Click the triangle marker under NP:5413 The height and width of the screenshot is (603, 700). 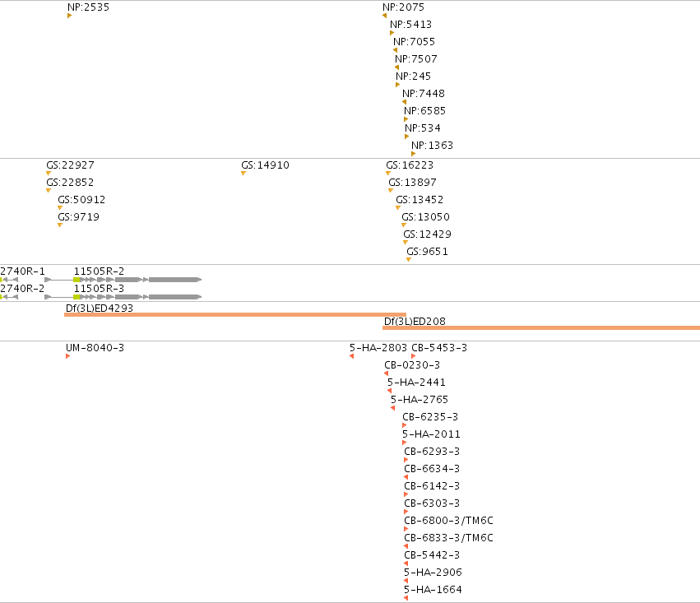392,33
